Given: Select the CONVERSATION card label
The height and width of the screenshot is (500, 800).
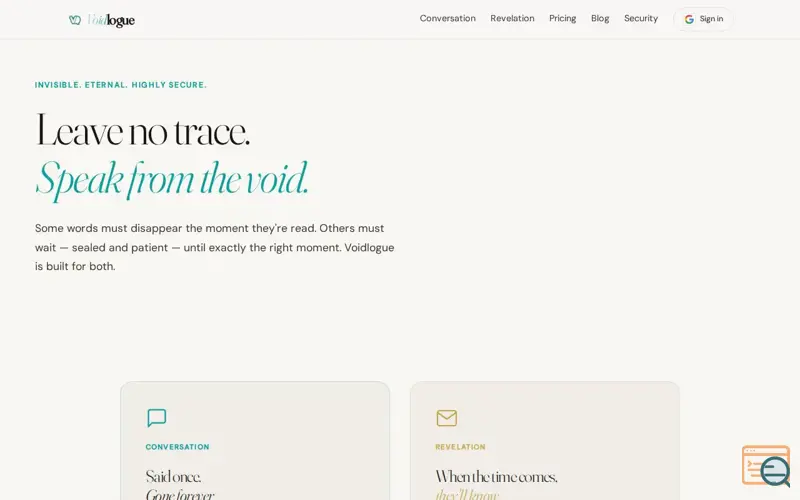Looking at the screenshot, I should pyautogui.click(x=178, y=447).
